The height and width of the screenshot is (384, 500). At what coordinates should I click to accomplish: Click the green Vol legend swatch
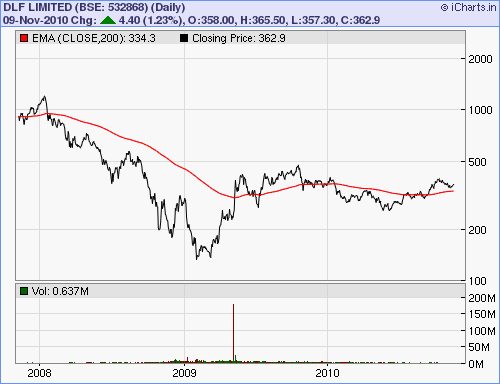click(24, 291)
